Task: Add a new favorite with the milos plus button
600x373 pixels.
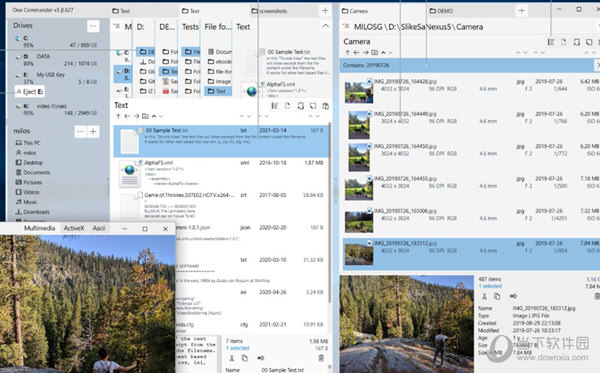Action: point(93,132)
